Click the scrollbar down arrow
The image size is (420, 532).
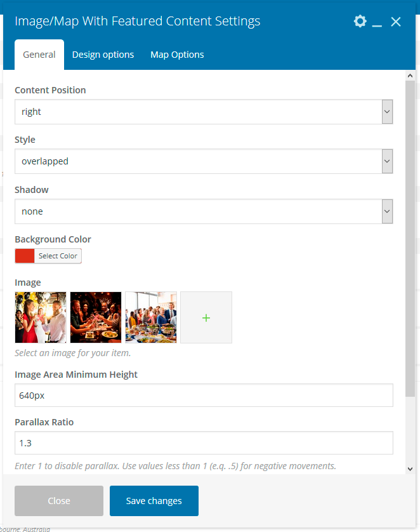(x=410, y=469)
